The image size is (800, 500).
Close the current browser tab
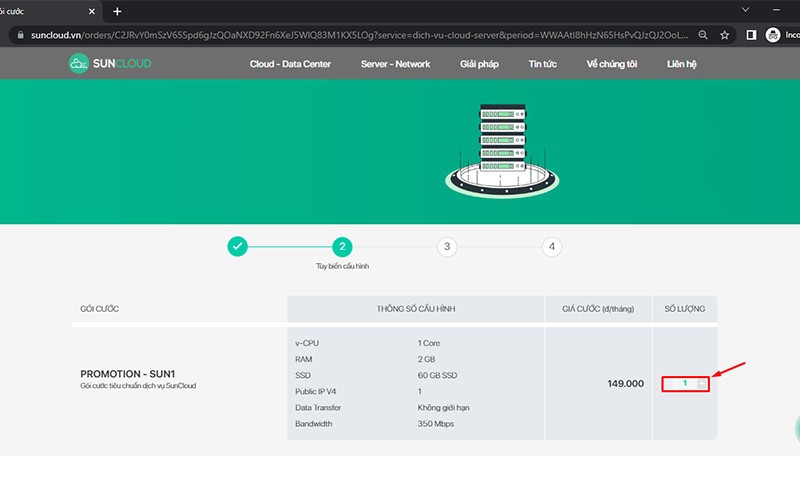[x=92, y=11]
